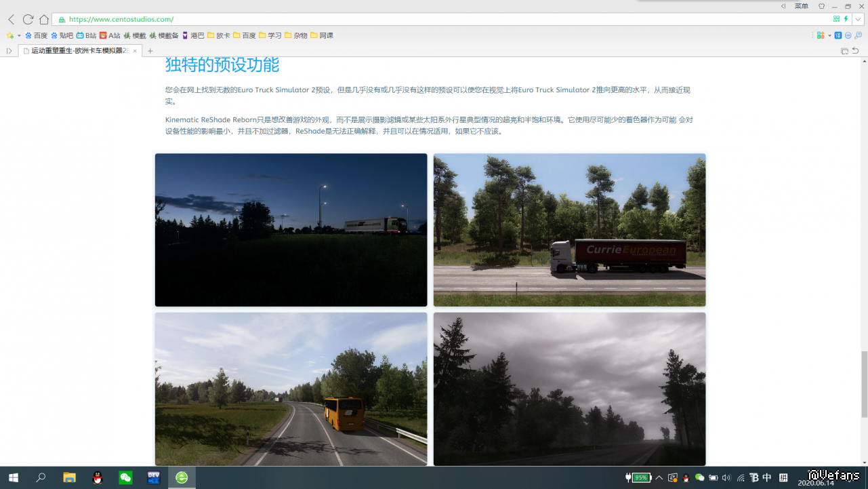Screen dimensions: 868x489
Task: Open the 模載备 bookmark
Action: tap(164, 35)
